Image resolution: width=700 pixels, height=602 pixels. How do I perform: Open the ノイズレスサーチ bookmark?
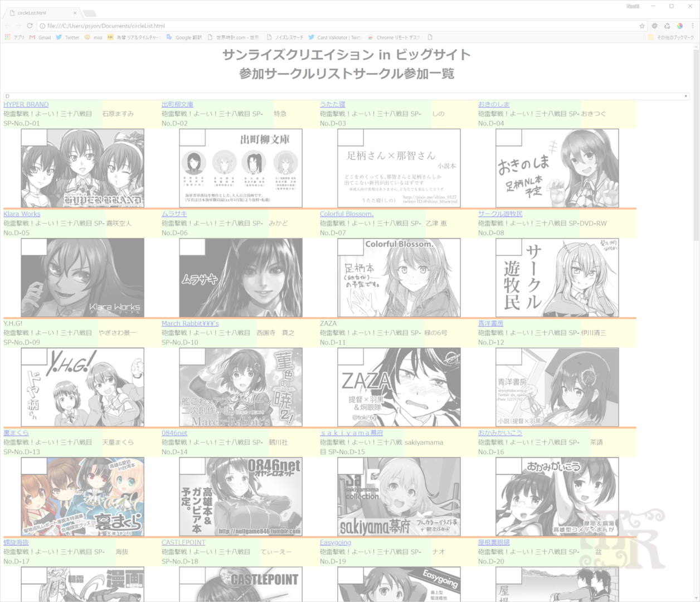point(285,37)
